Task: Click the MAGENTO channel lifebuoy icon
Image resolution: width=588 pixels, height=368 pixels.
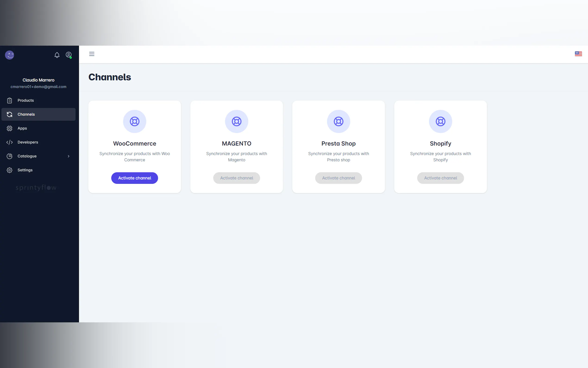Action: [x=236, y=121]
